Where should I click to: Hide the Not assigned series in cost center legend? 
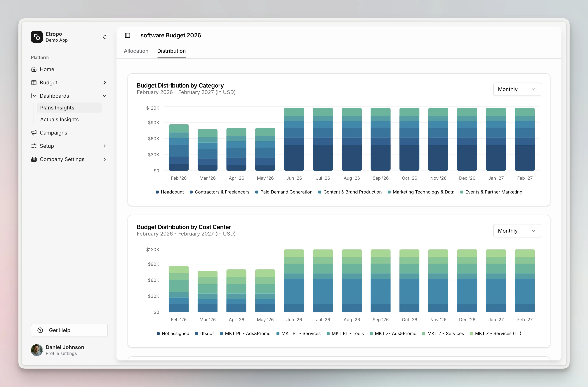173,333
